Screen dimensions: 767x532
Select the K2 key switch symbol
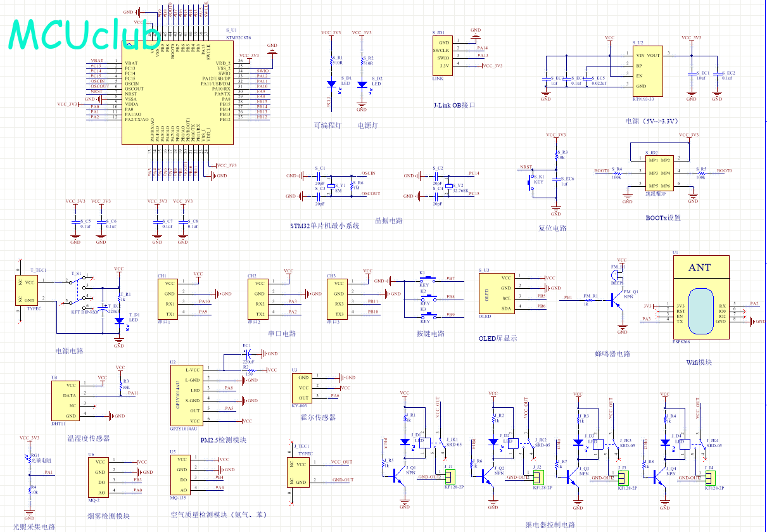[x=429, y=296]
